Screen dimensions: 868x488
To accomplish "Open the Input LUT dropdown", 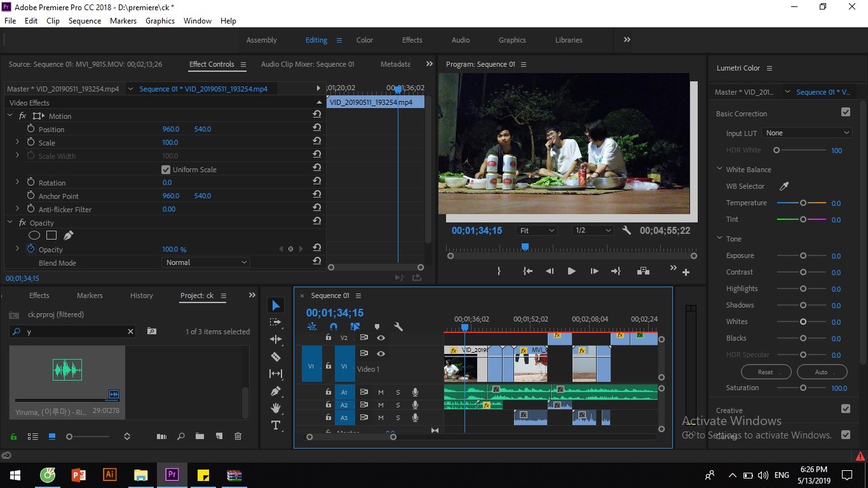I will pos(807,133).
